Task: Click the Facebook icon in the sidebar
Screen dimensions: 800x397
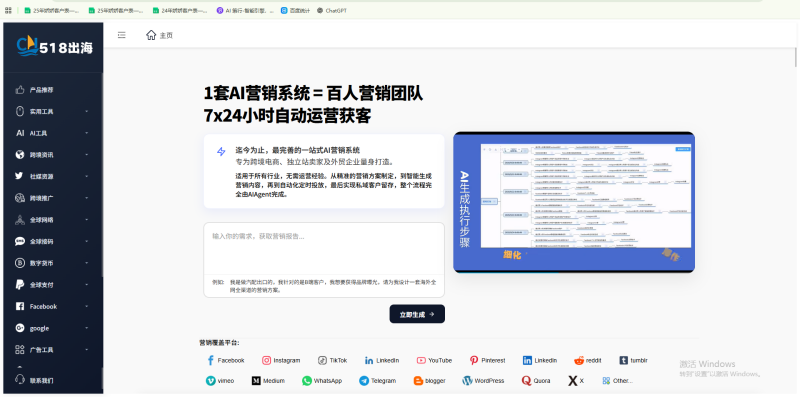Action: click(20, 307)
